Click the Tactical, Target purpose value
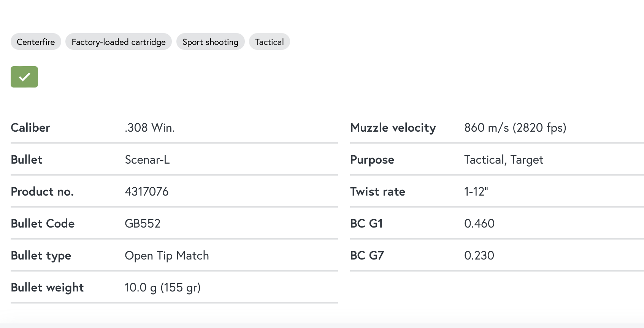This screenshot has height=328, width=644. [504, 159]
